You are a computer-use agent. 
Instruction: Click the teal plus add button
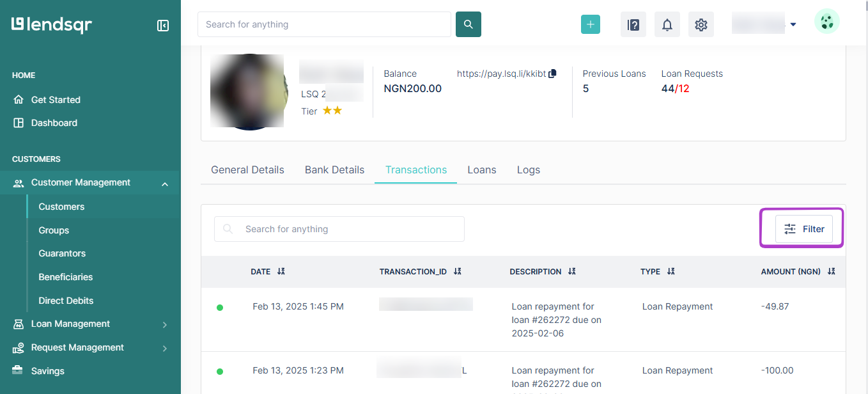coord(591,24)
